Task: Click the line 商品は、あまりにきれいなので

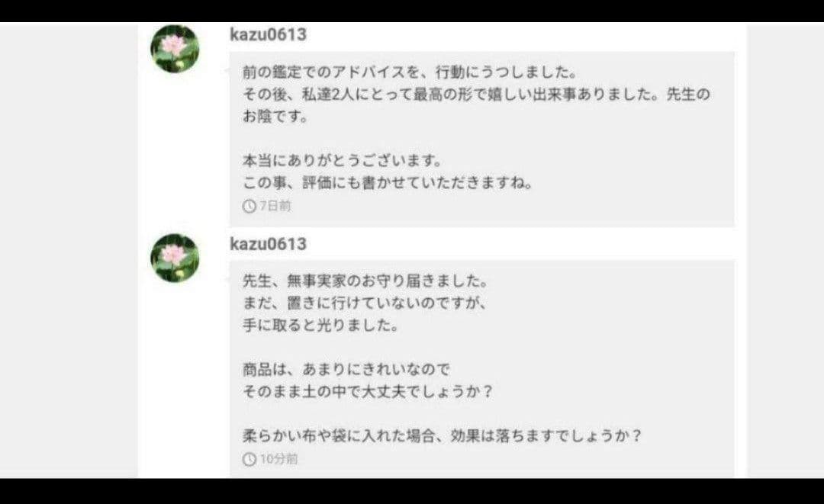Action: tap(346, 370)
